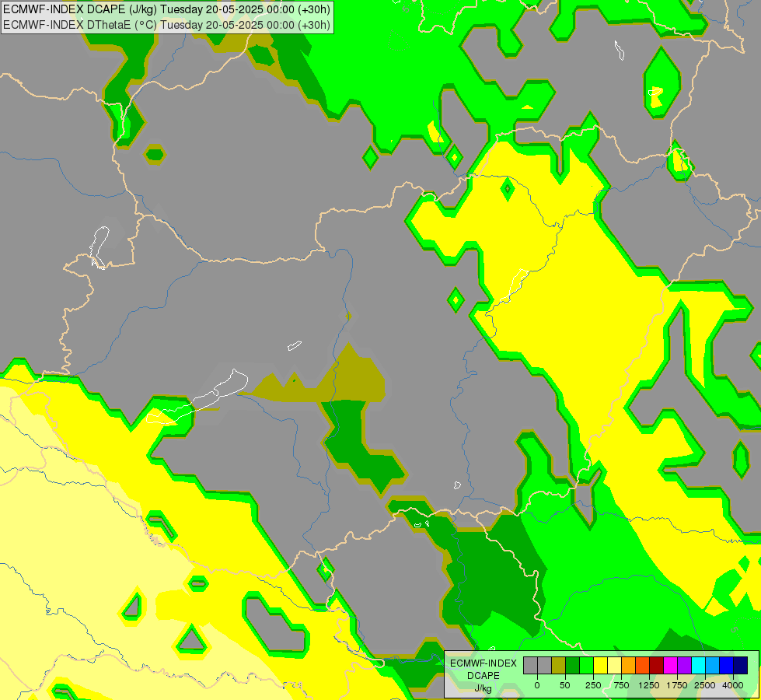The image size is (761, 700).
Task: Click the dark red legend swatch
Action: tap(656, 665)
